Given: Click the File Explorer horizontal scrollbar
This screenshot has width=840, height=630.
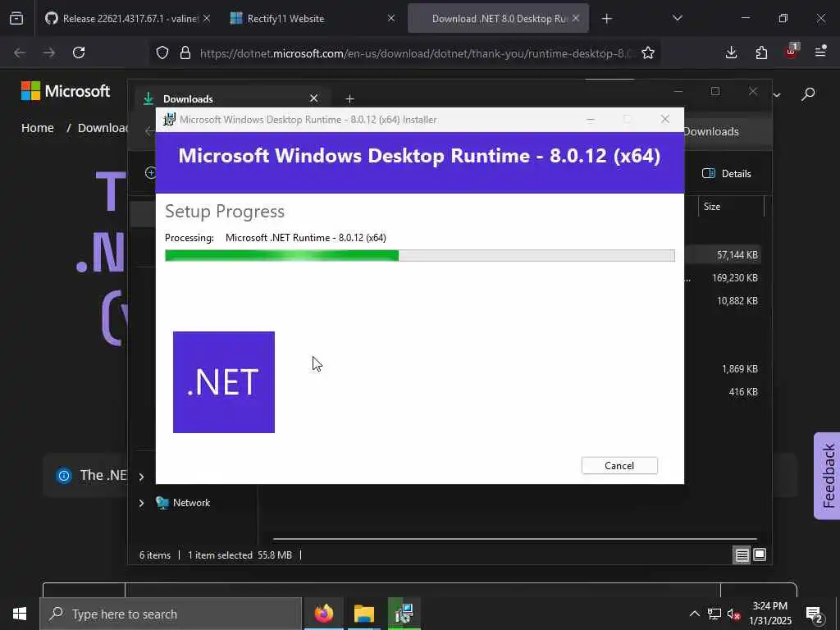Looking at the screenshot, I should 514,539.
